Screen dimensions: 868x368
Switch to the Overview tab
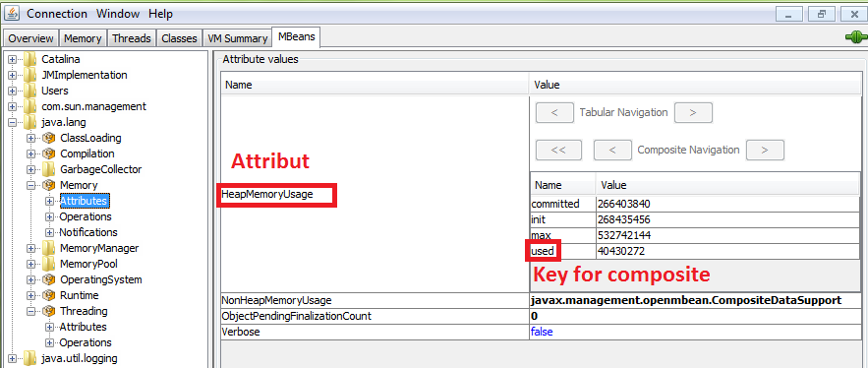click(x=31, y=38)
